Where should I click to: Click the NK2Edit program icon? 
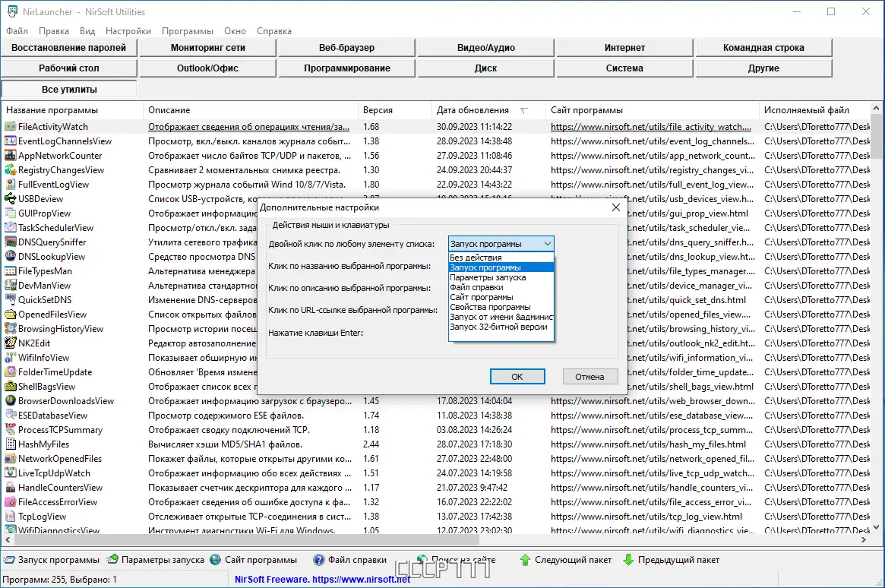[10, 343]
